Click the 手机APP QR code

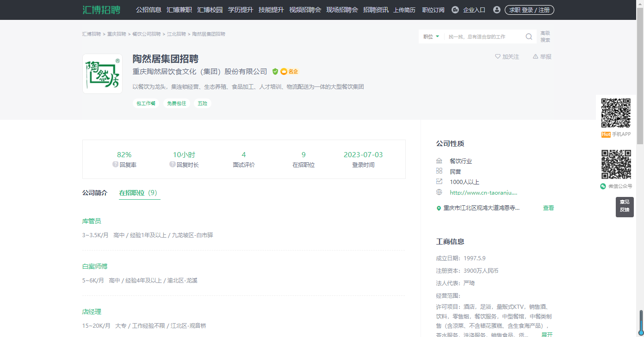616,113
